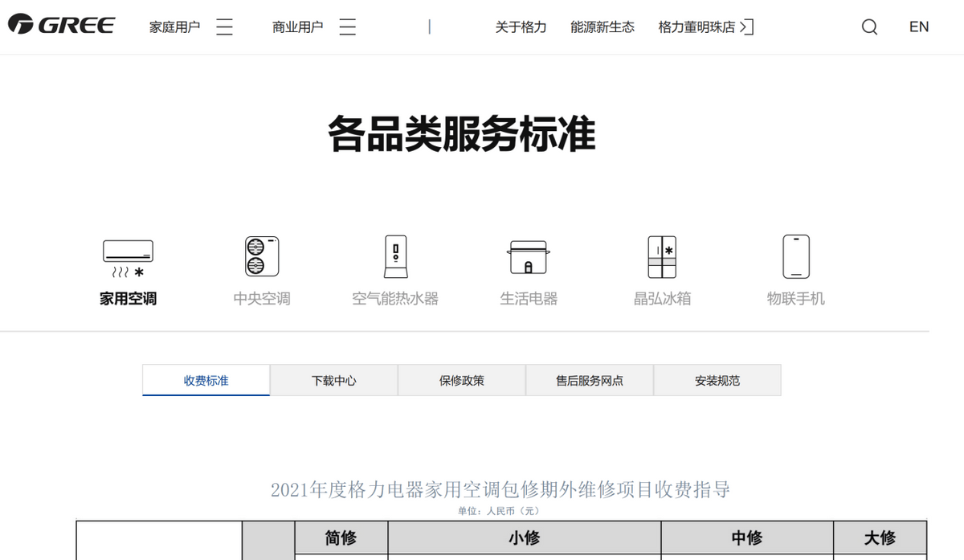Click the 单位：人民币（元） note
964x560 pixels.
(x=500, y=511)
